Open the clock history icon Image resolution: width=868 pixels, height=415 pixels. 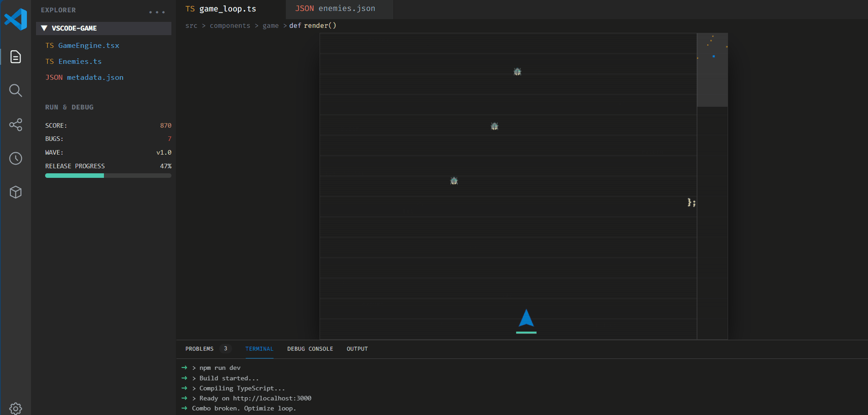tap(15, 158)
